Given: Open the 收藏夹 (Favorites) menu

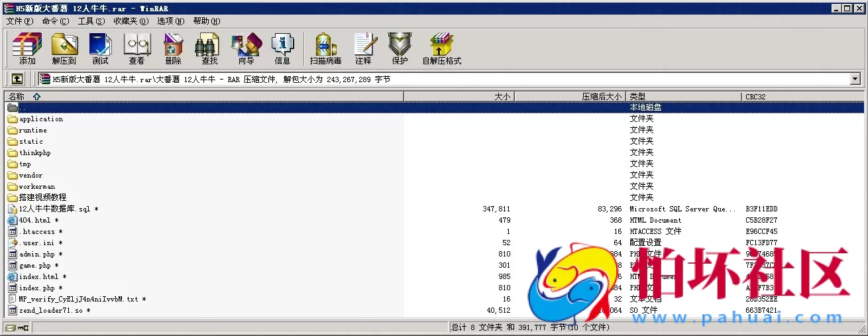Looking at the screenshot, I should (x=131, y=21).
